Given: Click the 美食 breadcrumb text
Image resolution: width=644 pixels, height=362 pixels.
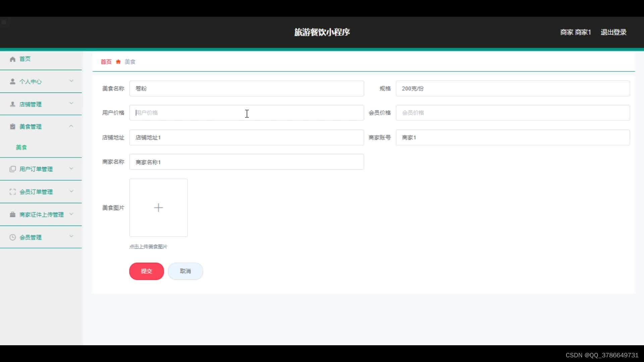Looking at the screenshot, I should [x=130, y=62].
